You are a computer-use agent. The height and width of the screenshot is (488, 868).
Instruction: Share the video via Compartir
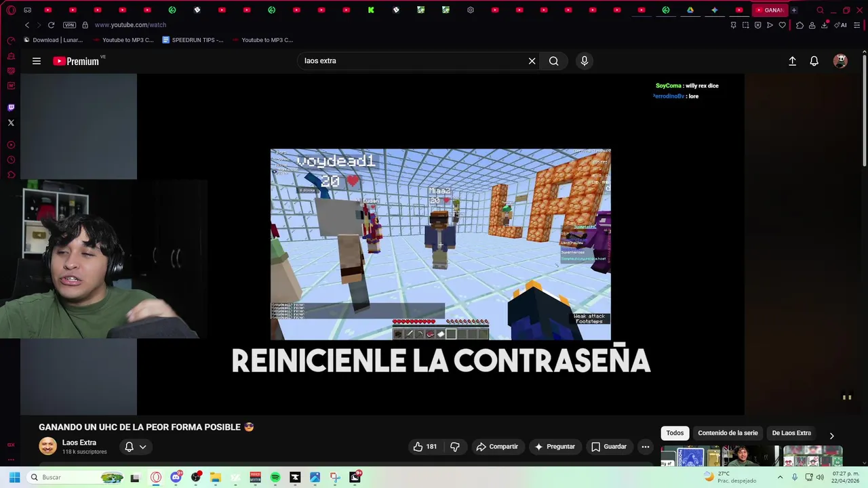click(x=498, y=447)
